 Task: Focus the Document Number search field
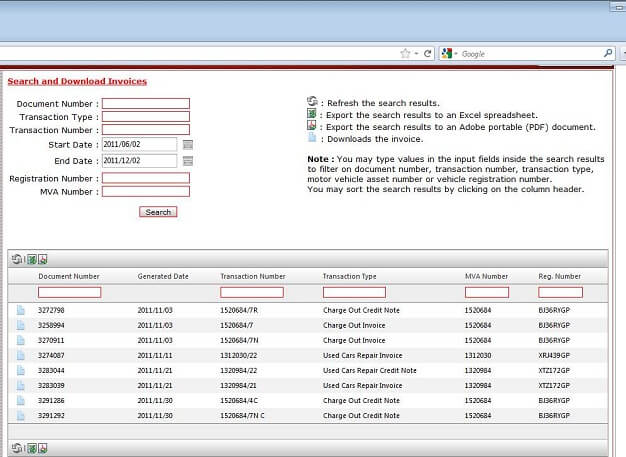[x=146, y=104]
